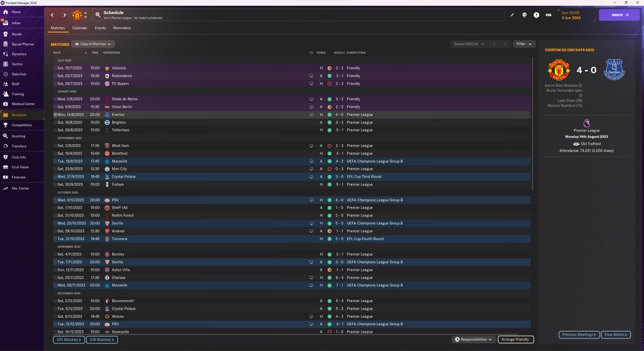Viewport: 644px width, 351px height.
Task: Open Squad in the sidebar
Action: click(x=22, y=34)
